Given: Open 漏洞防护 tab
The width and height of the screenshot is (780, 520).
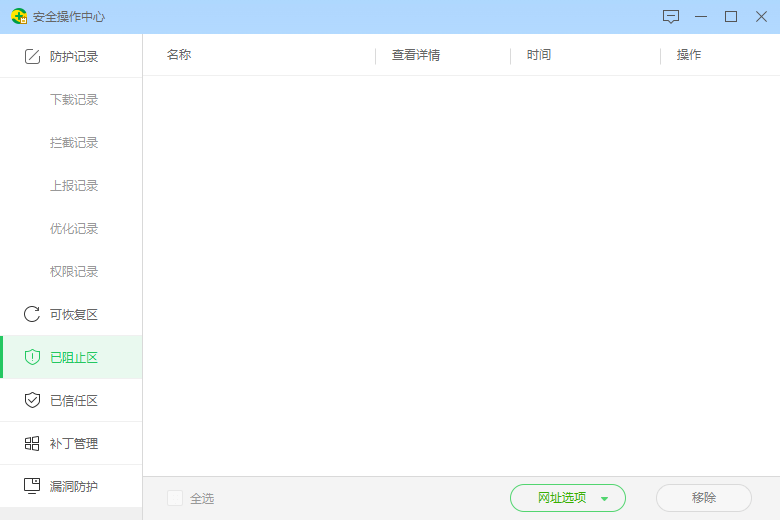Looking at the screenshot, I should click(71, 486).
